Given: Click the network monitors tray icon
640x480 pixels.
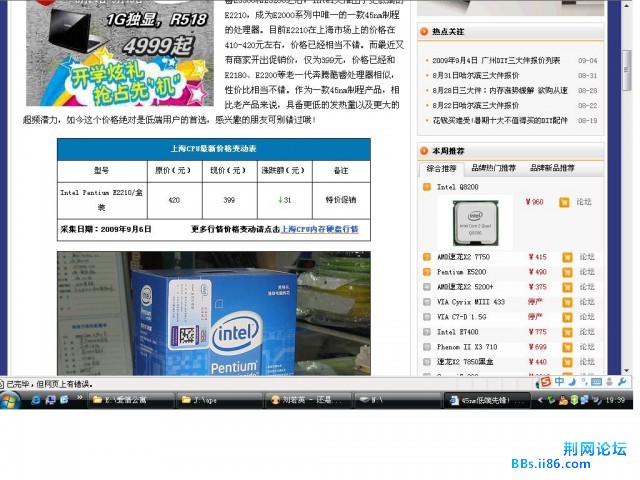Looking at the screenshot, I should [584, 400].
